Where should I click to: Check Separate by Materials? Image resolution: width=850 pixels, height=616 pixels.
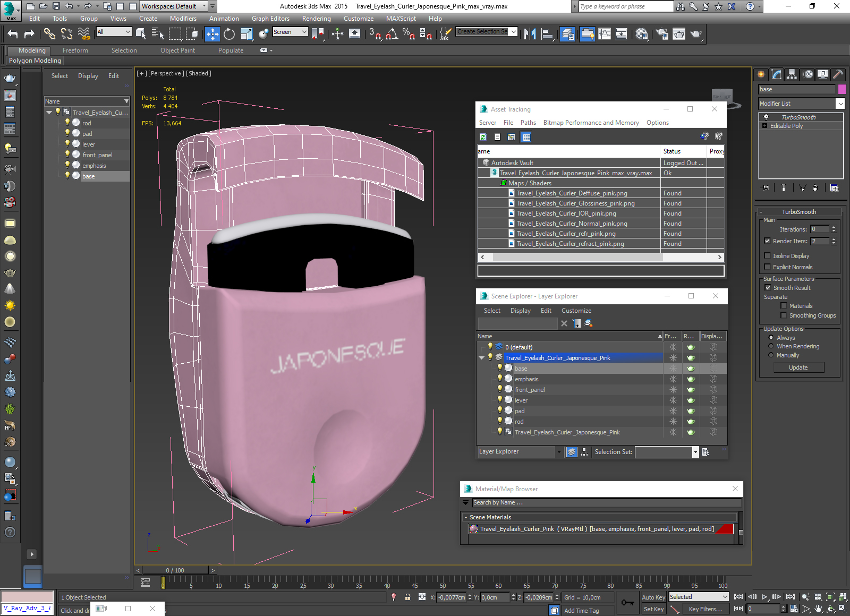click(x=784, y=306)
